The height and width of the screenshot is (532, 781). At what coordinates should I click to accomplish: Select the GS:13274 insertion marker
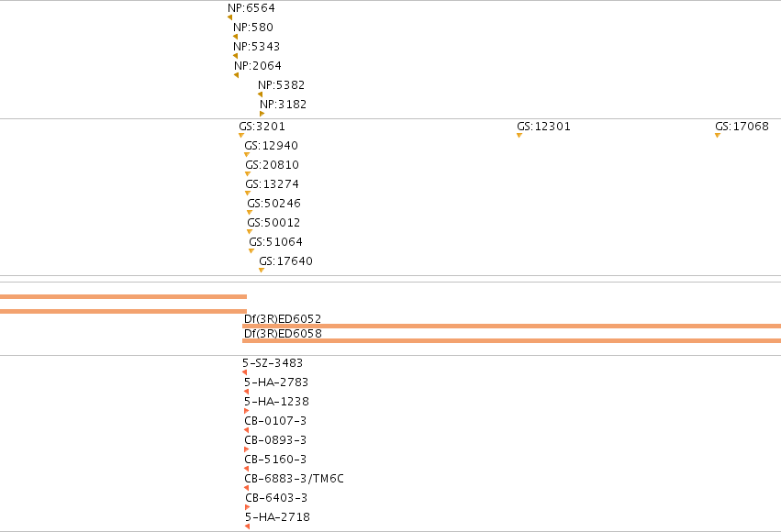[248, 194]
